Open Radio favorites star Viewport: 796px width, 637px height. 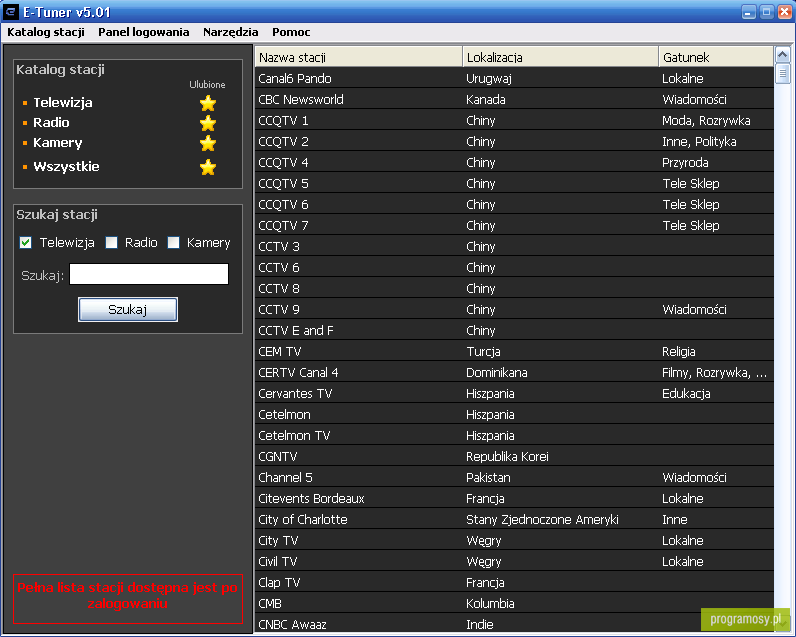pyautogui.click(x=208, y=123)
